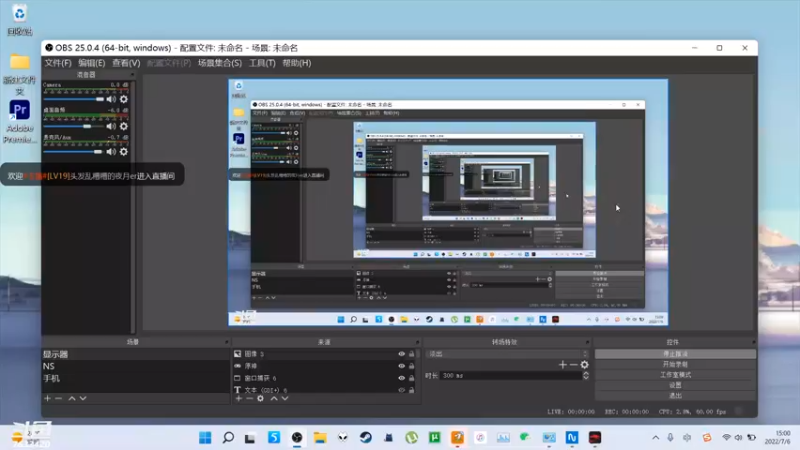
Task: Open taskbar Search magnifier
Action: tap(228, 437)
